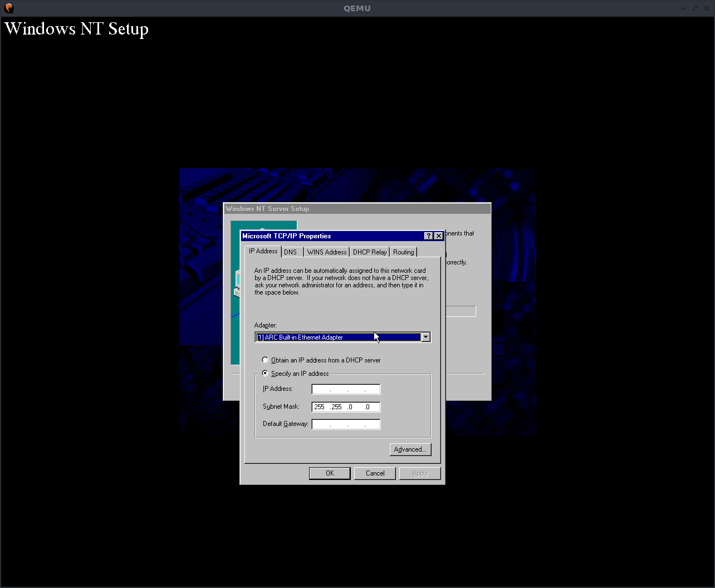Viewport: 715px width, 588px height.
Task: Click into the Subnet Mask field
Action: pos(346,407)
